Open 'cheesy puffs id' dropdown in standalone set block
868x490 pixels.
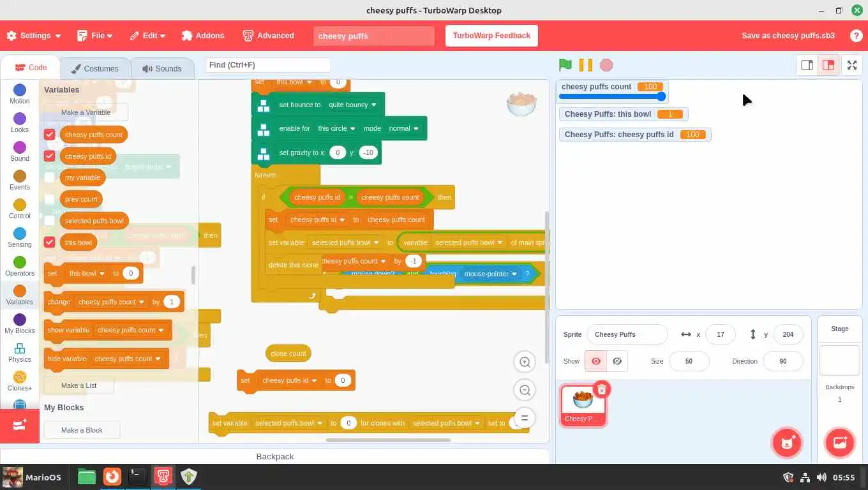[x=290, y=380]
